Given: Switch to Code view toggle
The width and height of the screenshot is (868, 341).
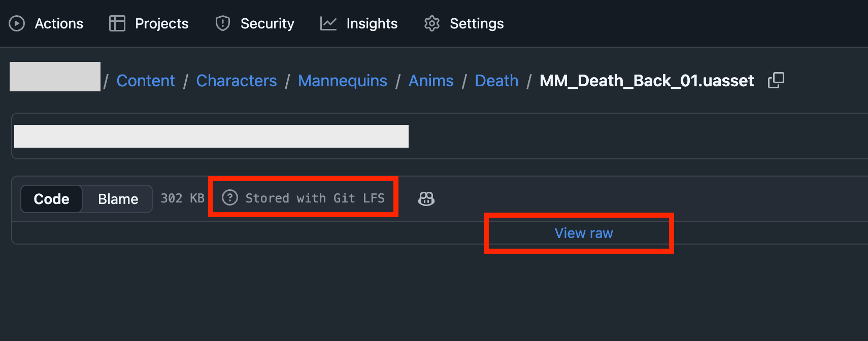Looking at the screenshot, I should [x=51, y=199].
